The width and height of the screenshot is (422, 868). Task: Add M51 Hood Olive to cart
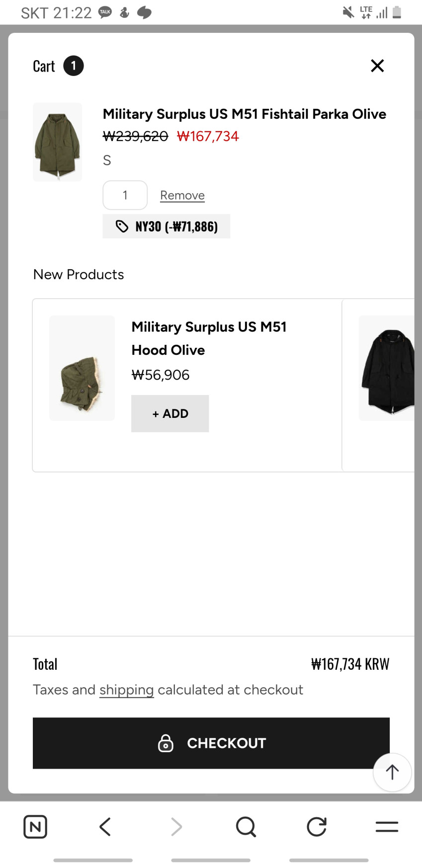pyautogui.click(x=170, y=413)
